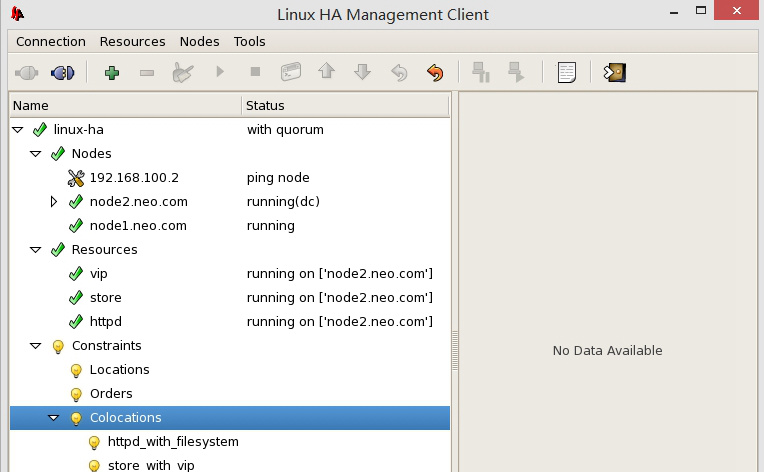This screenshot has width=764, height=472.
Task: Open the document log view icon
Action: 567,72
